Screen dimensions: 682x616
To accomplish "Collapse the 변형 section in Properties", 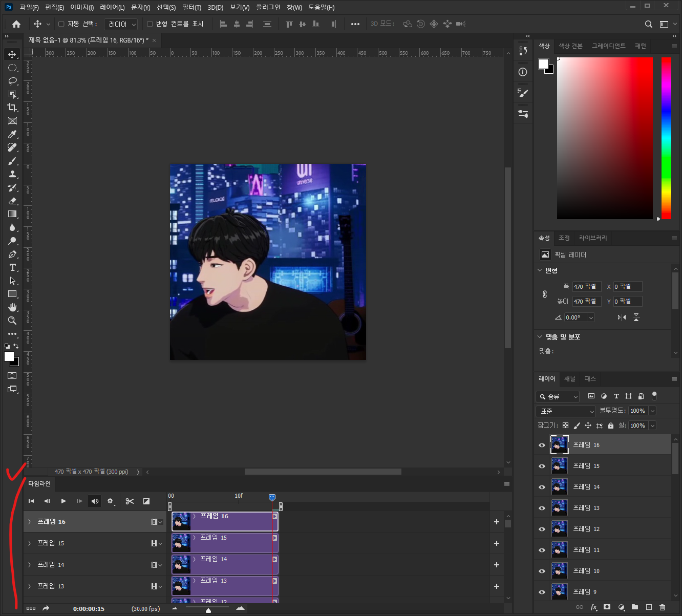I will point(540,270).
